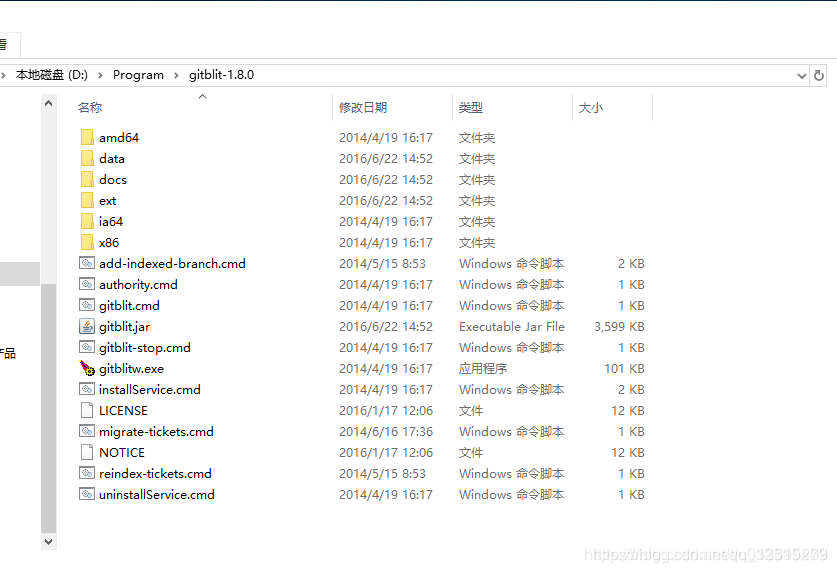Image resolution: width=837 pixels, height=573 pixels.
Task: Select file gitblit.cmd
Action: (129, 305)
